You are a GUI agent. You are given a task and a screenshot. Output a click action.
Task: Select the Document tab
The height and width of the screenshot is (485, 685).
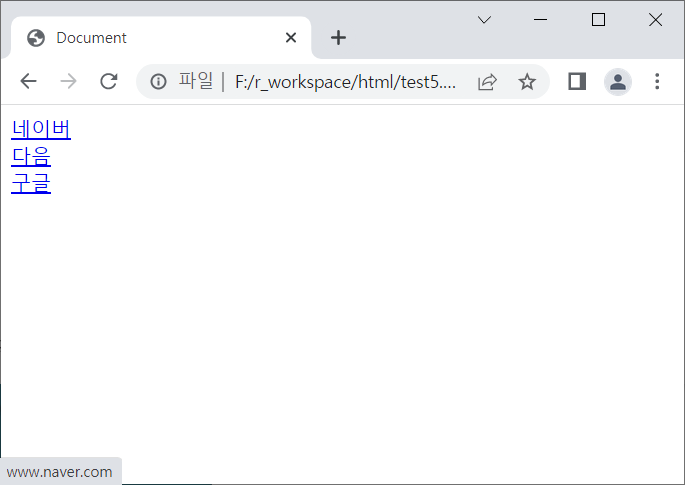click(x=161, y=38)
